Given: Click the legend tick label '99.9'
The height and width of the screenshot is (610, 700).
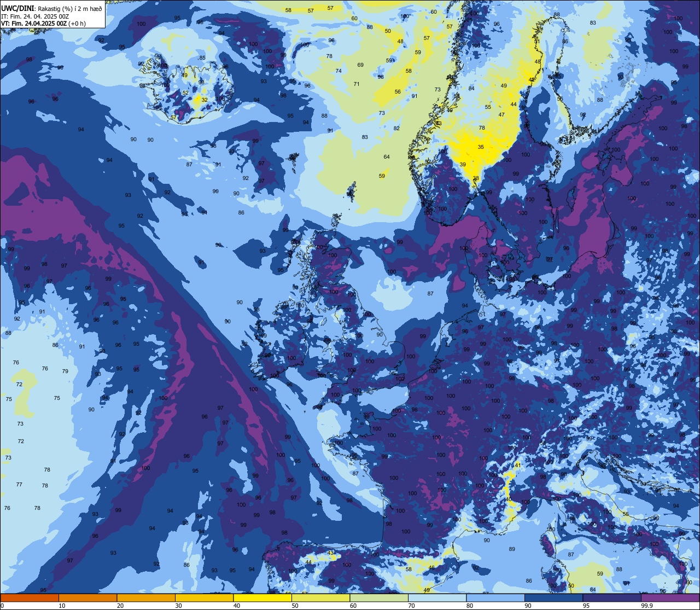Looking at the screenshot, I should 647,606.
